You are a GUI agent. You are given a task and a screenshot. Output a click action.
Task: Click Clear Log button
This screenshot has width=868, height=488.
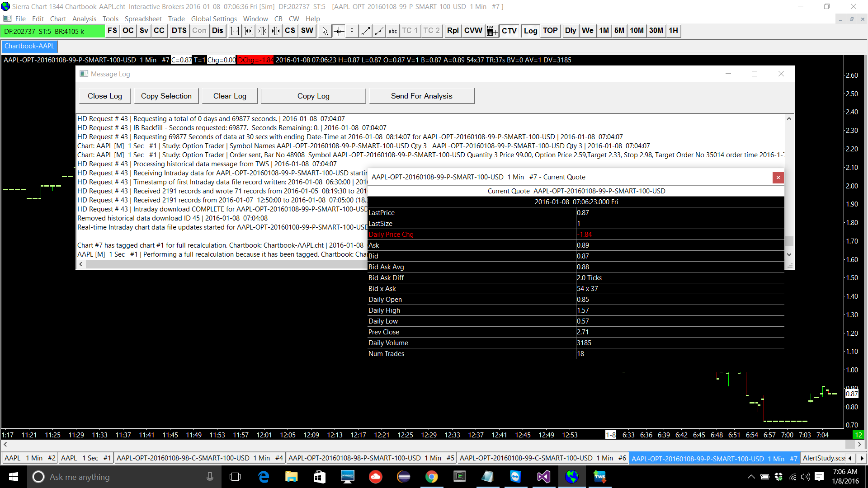(230, 96)
